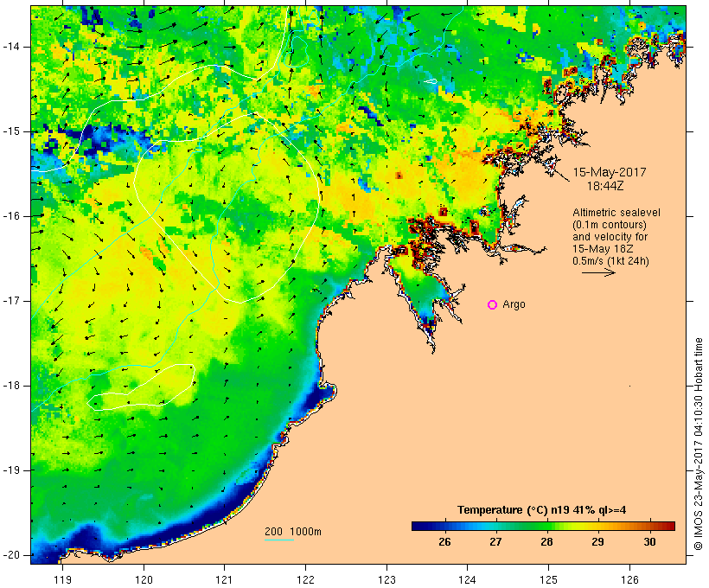
Task: Click the latitude axis label '-17'
Action: point(11,301)
